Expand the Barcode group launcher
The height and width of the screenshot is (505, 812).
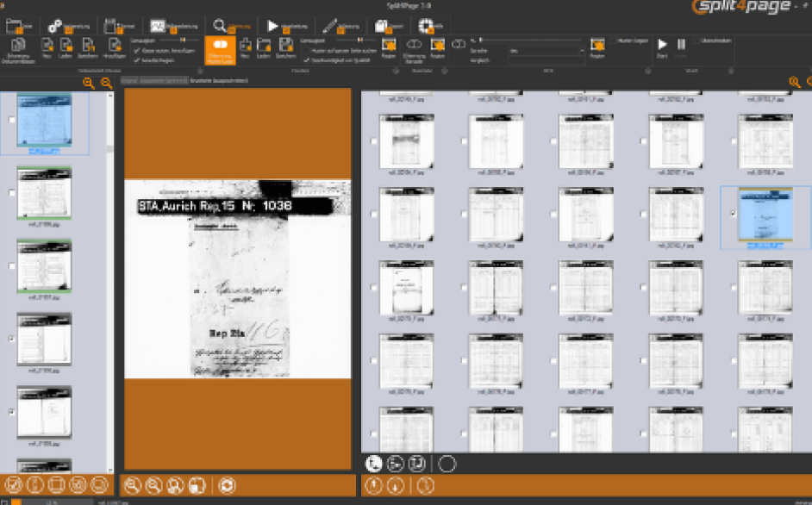(444, 71)
